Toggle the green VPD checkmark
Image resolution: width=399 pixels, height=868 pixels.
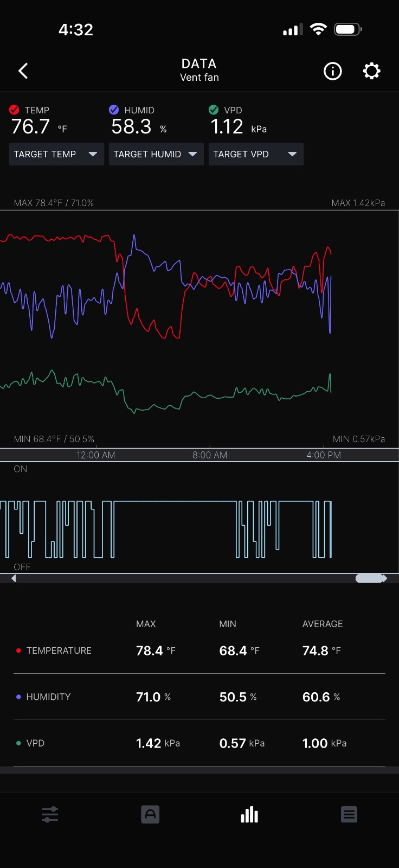214,110
